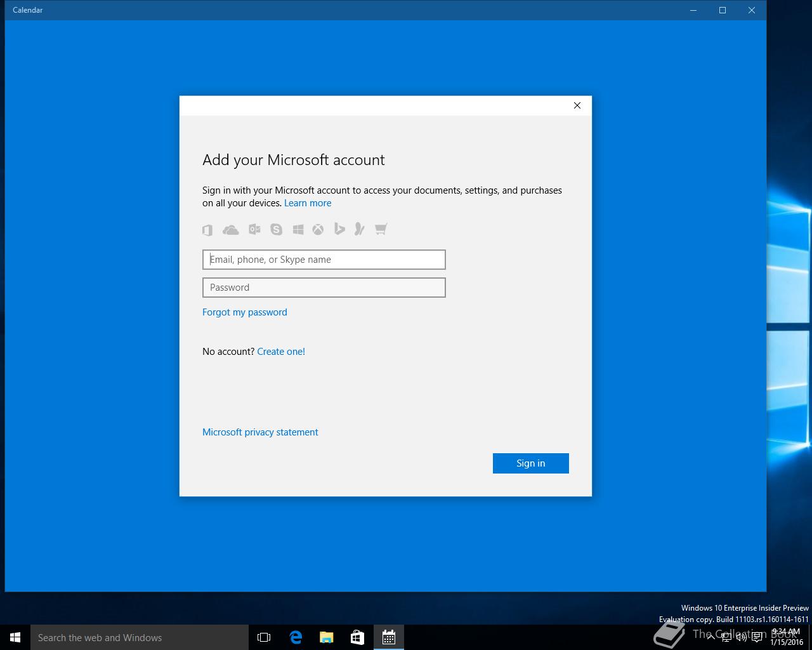Open Task View on the taskbar
812x650 pixels.
(264, 637)
